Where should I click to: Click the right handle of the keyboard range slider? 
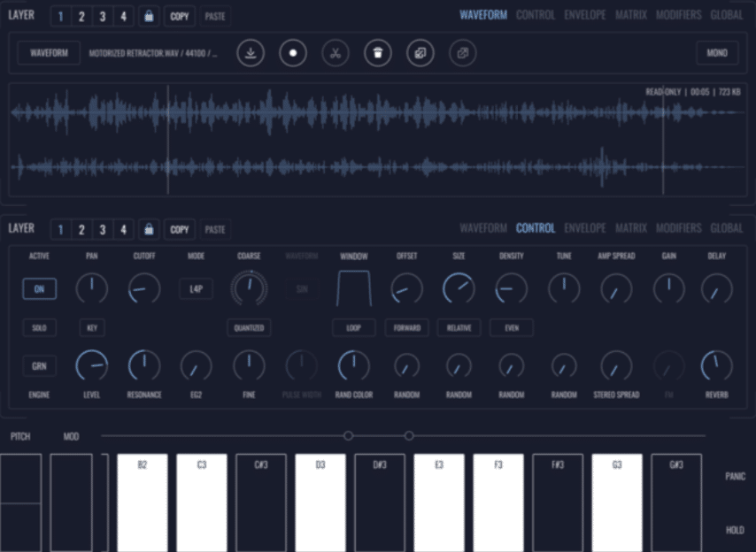409,436
